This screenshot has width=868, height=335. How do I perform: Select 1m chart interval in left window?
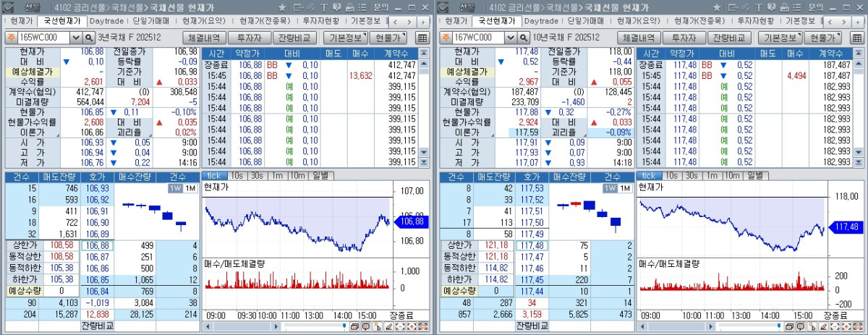point(278,175)
